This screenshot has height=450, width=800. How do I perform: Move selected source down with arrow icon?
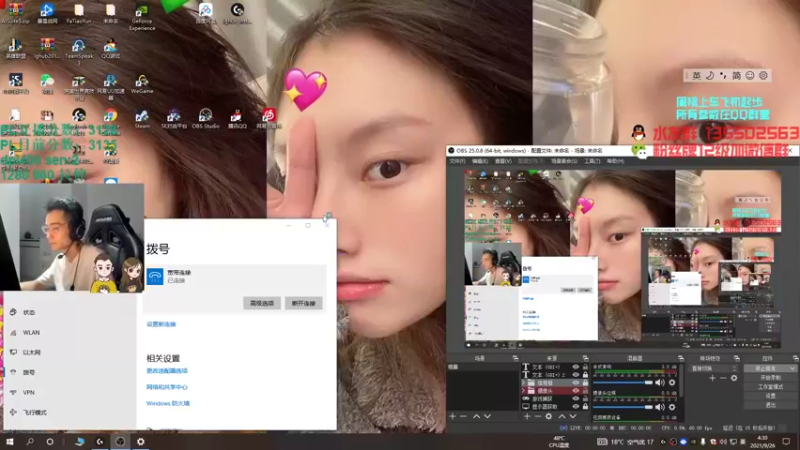click(573, 416)
